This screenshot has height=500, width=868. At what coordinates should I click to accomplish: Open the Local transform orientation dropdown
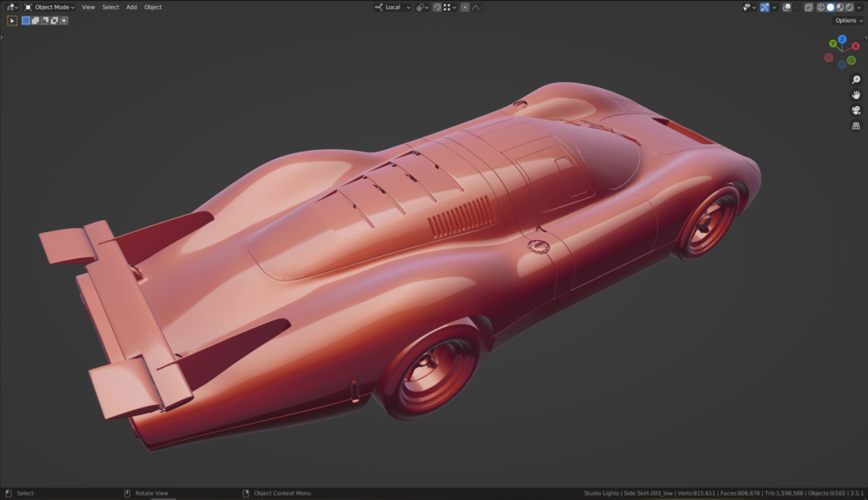[x=392, y=7]
